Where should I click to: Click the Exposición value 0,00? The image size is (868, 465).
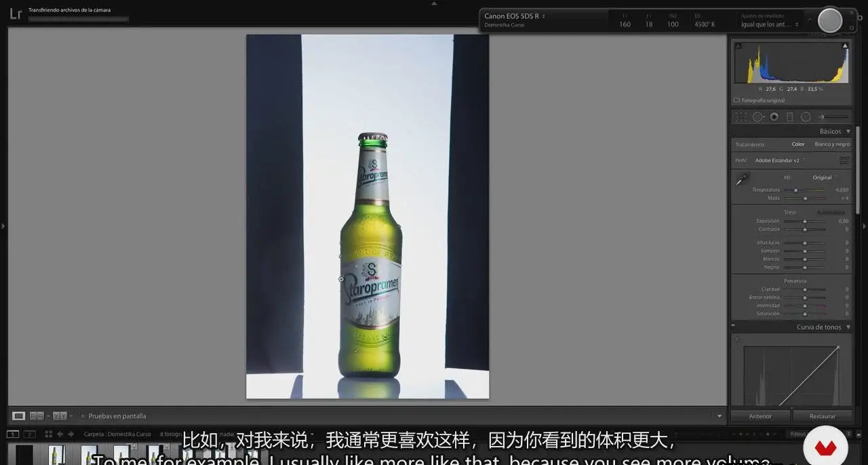click(843, 221)
